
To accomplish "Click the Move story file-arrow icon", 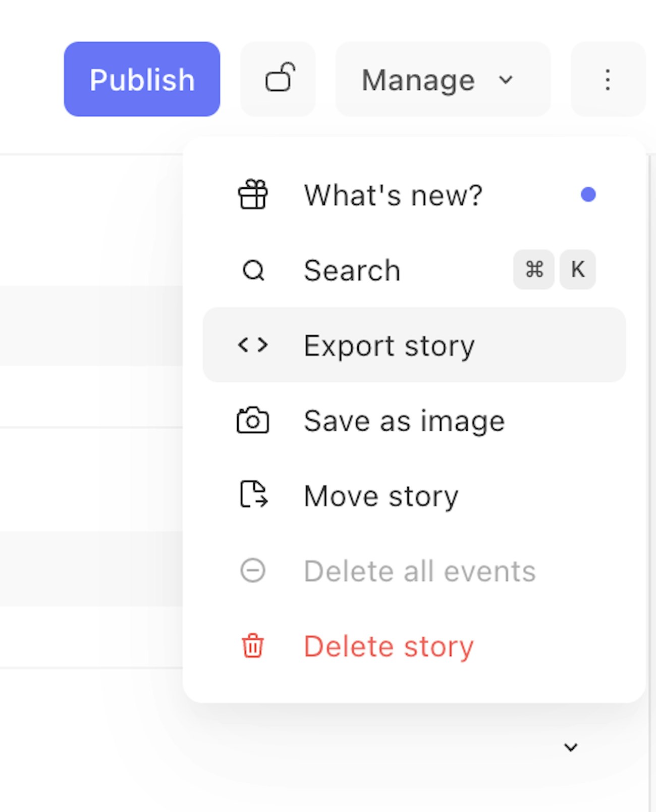I will tap(253, 494).
